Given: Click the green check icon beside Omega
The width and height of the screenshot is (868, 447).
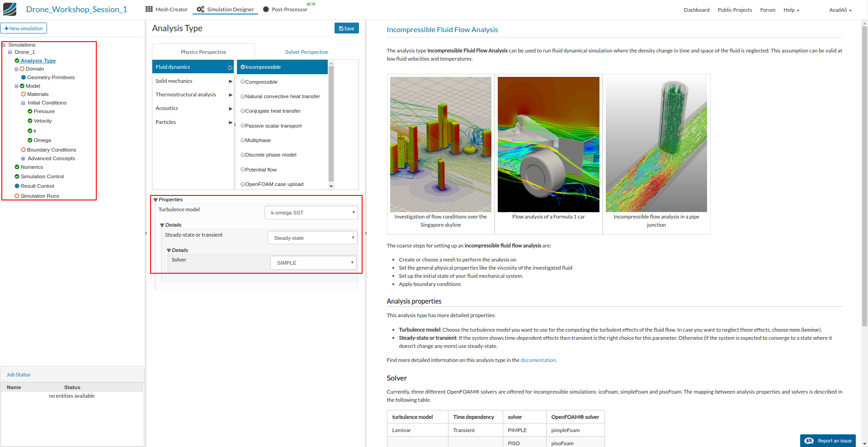Looking at the screenshot, I should [30, 140].
